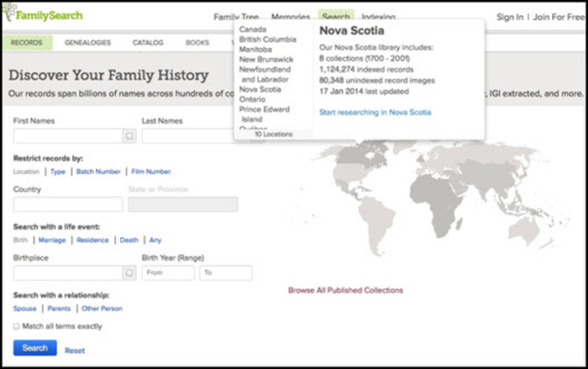
Task: Select New Brunswick in the locations list
Action: tap(266, 60)
